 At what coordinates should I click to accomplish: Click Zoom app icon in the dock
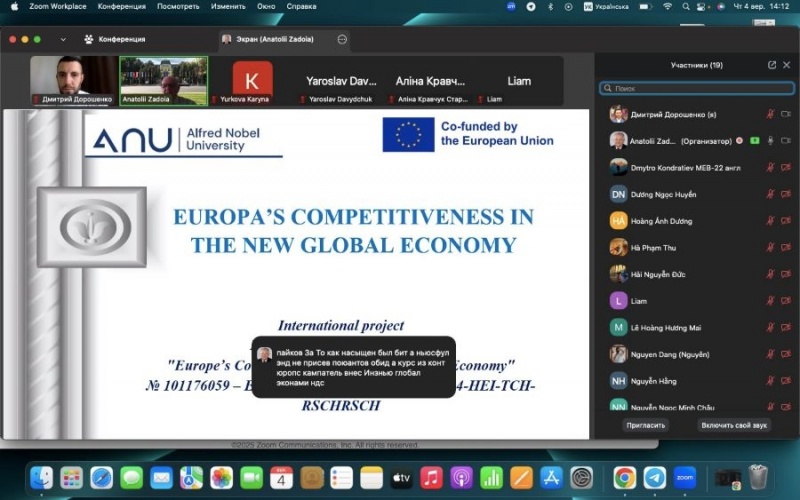point(685,477)
